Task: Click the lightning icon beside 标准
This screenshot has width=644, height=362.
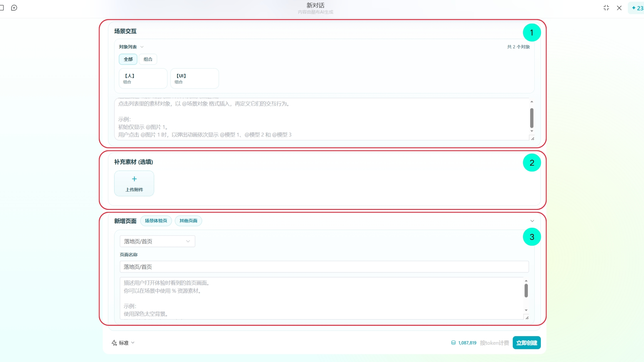Action: (114, 343)
